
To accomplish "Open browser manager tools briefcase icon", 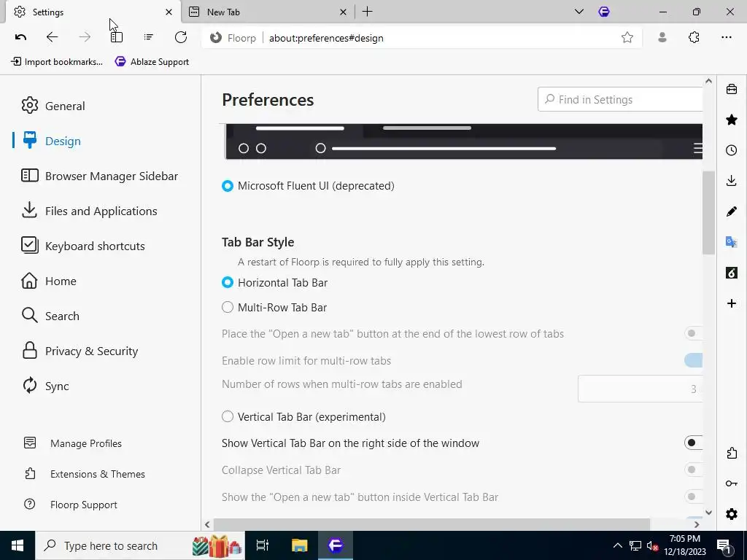I will click(732, 89).
